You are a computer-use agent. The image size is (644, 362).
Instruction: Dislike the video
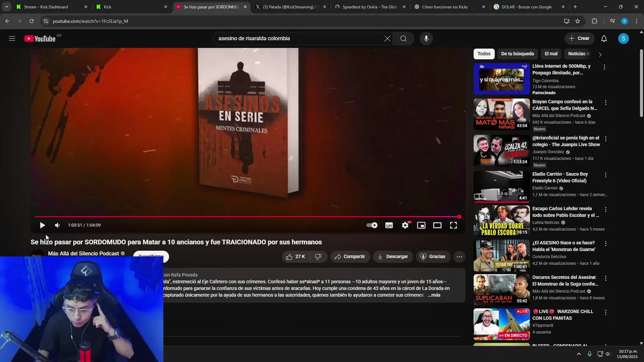pos(318,256)
